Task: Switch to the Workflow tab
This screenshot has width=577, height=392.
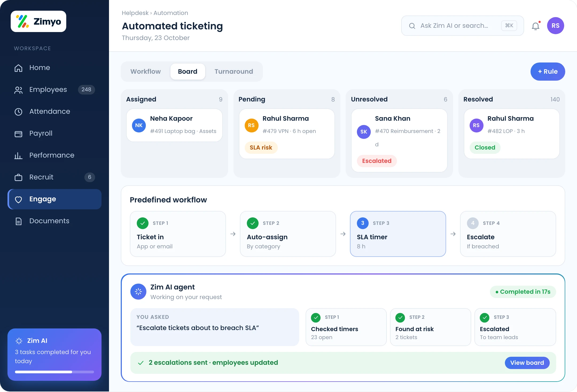Action: [x=146, y=72]
